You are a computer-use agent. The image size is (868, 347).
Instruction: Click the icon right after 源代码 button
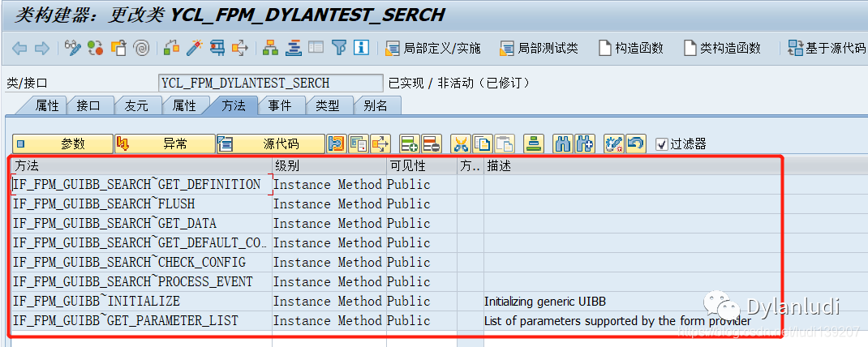336,144
